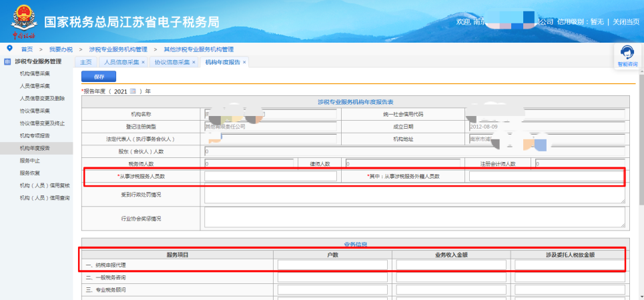Open 机构专项报告 in the sidebar
The height and width of the screenshot is (300, 644).
tap(35, 135)
